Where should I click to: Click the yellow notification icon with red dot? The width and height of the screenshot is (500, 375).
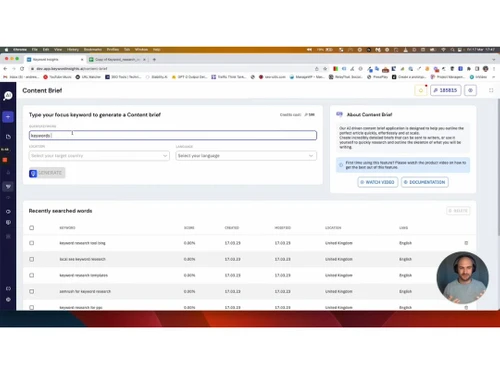(x=421, y=90)
